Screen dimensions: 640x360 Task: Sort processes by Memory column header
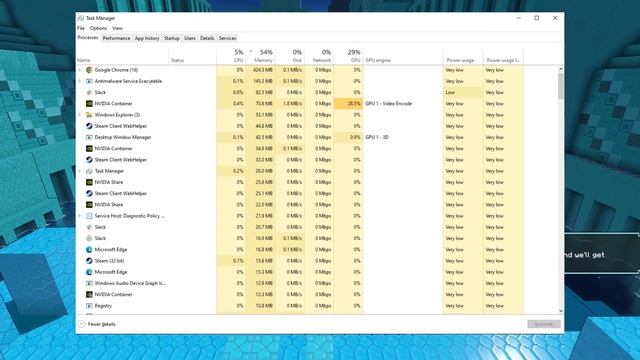point(261,56)
